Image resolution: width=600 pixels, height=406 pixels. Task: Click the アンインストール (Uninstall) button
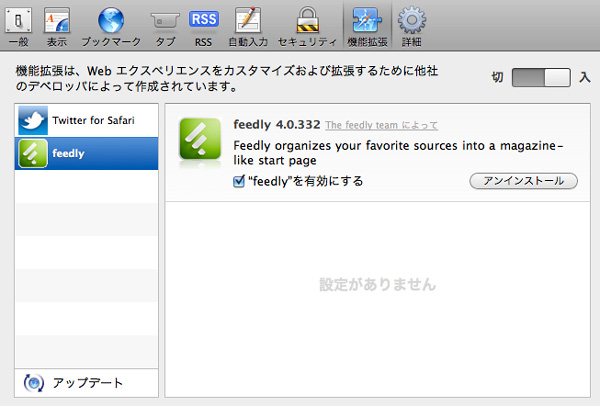coord(523,181)
